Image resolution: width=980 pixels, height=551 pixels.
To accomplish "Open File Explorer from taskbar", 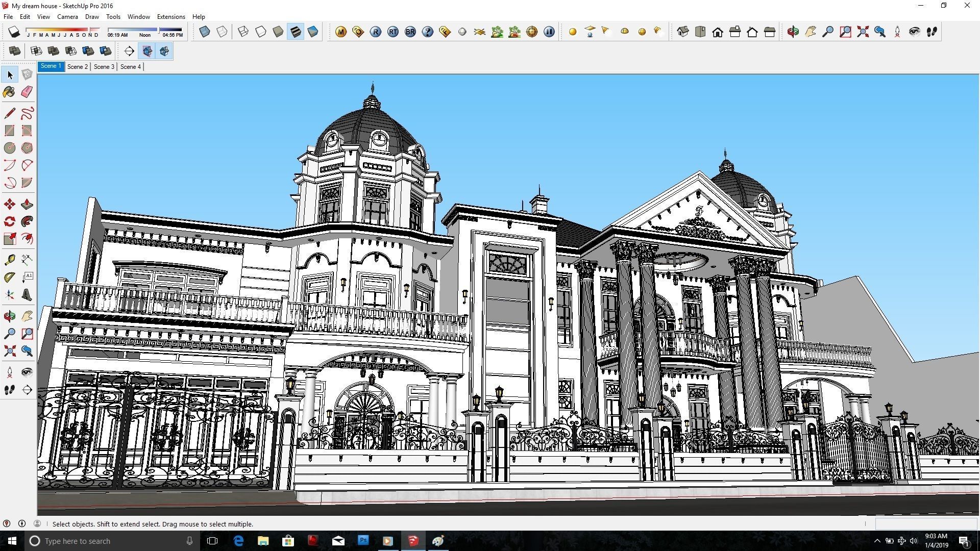I will click(x=263, y=541).
